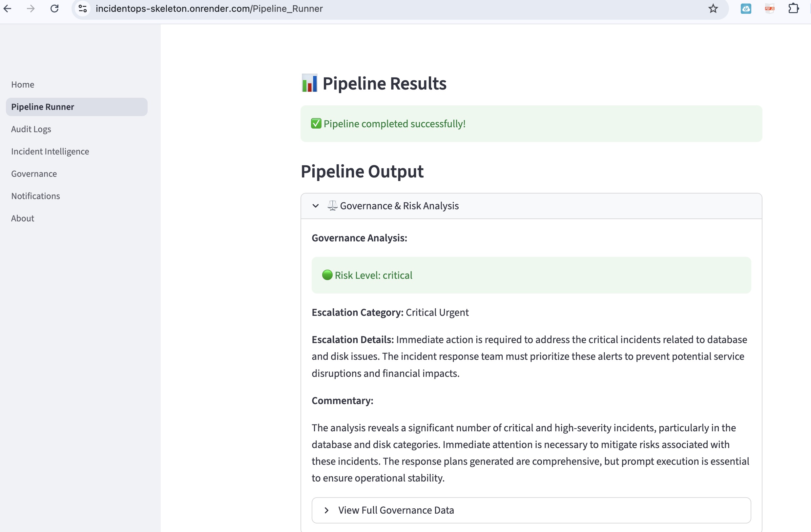Reload the page with refresh icon

coord(54,9)
